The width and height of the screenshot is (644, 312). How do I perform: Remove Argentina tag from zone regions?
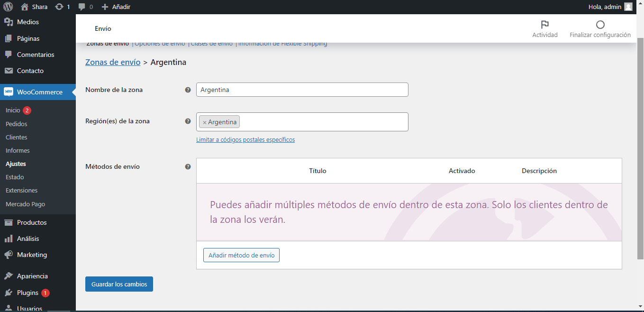(x=205, y=122)
